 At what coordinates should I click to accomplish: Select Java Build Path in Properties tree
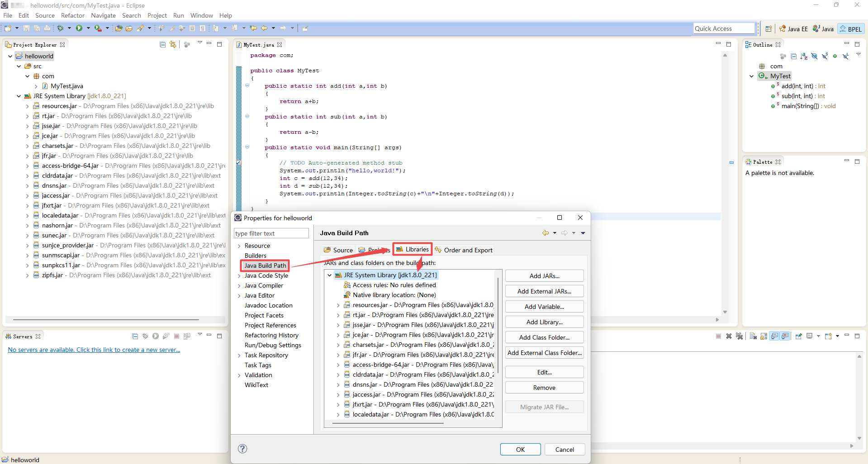pyautogui.click(x=265, y=265)
